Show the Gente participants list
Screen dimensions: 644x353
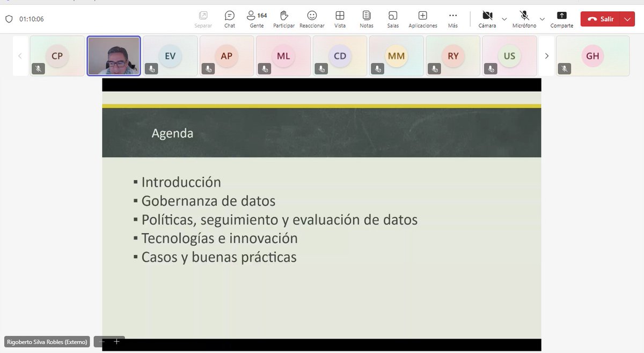point(257,19)
